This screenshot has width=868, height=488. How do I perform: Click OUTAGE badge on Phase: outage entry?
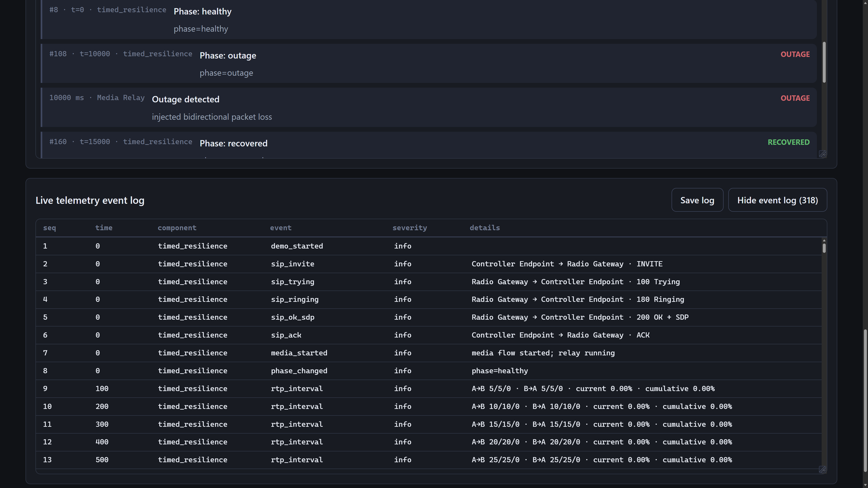(x=795, y=54)
